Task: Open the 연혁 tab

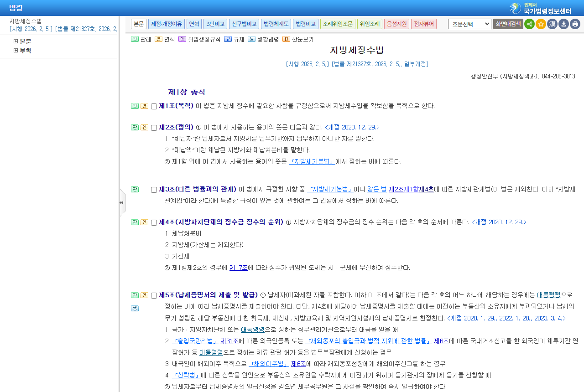Action: point(194,24)
